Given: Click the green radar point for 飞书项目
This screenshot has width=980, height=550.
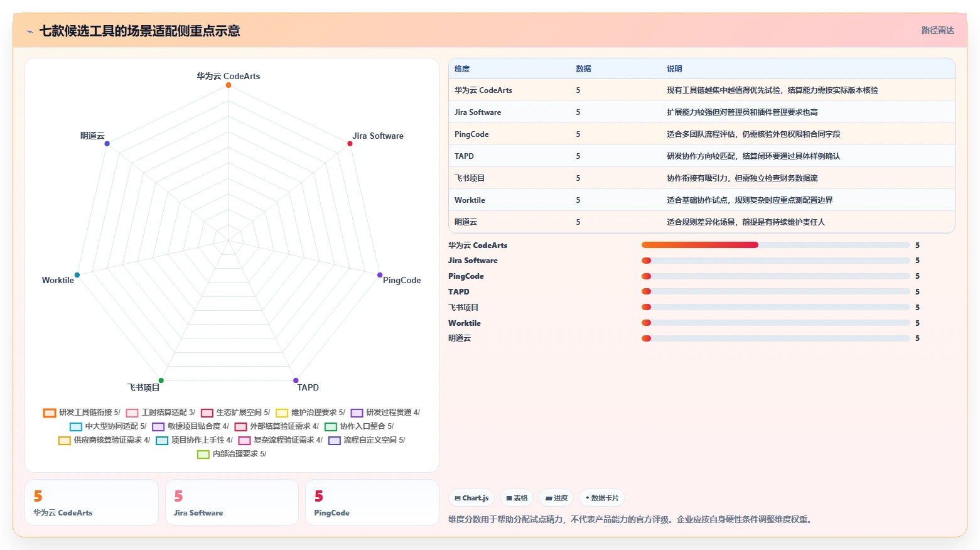Looking at the screenshot, I should 161,380.
